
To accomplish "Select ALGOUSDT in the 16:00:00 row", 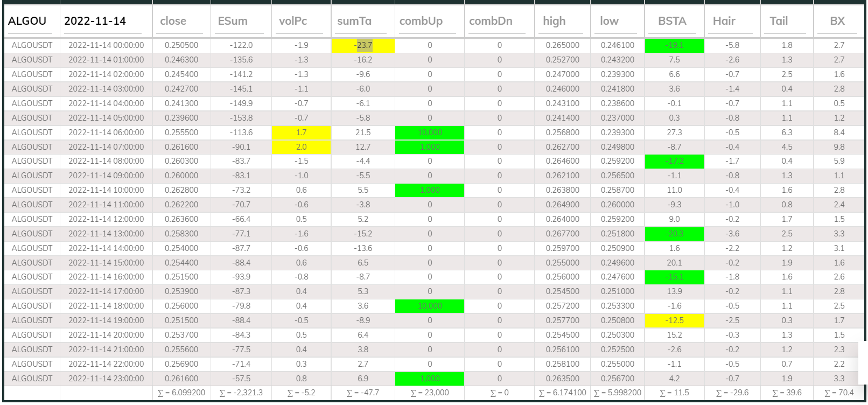I will tap(32, 277).
